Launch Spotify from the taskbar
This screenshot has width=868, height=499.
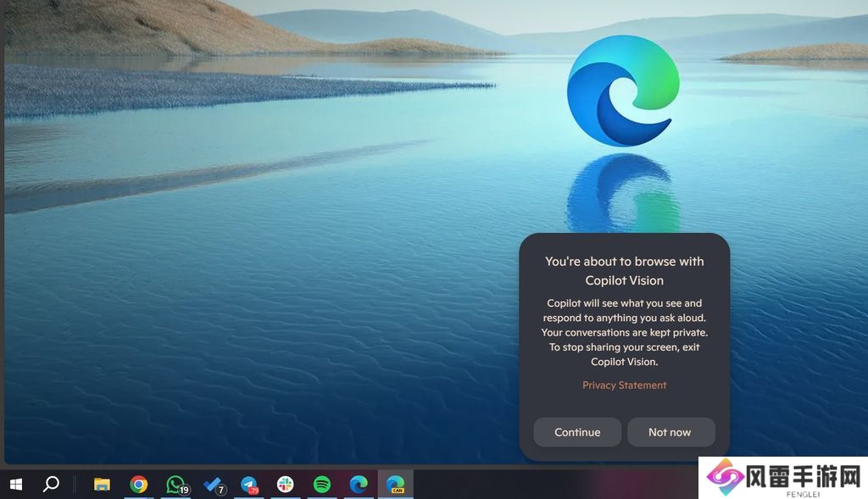(322, 485)
